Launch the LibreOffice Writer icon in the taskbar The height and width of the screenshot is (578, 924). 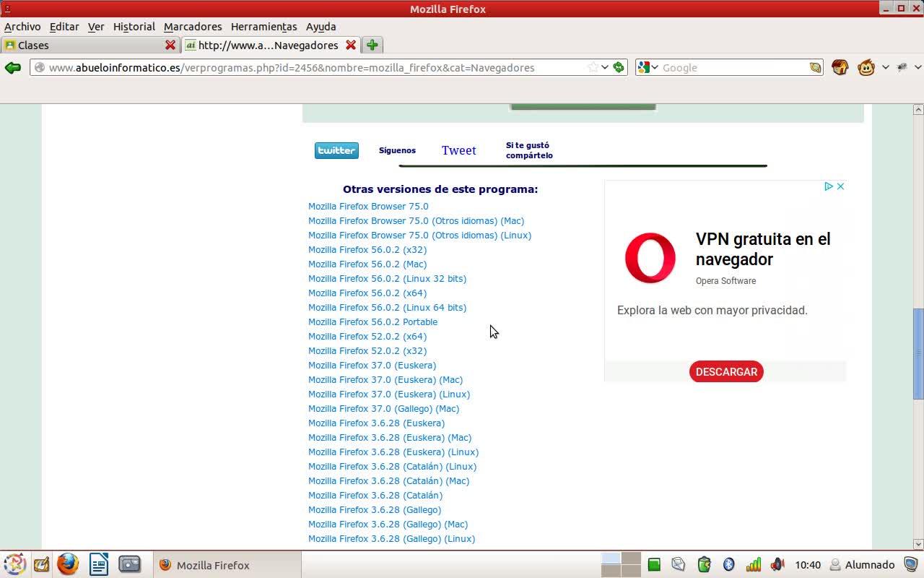click(x=99, y=564)
